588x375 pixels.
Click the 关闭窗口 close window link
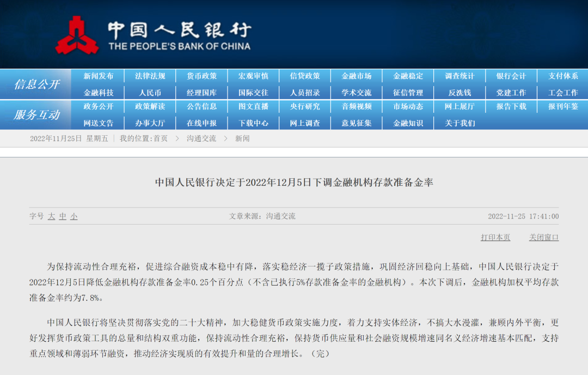tap(544, 238)
